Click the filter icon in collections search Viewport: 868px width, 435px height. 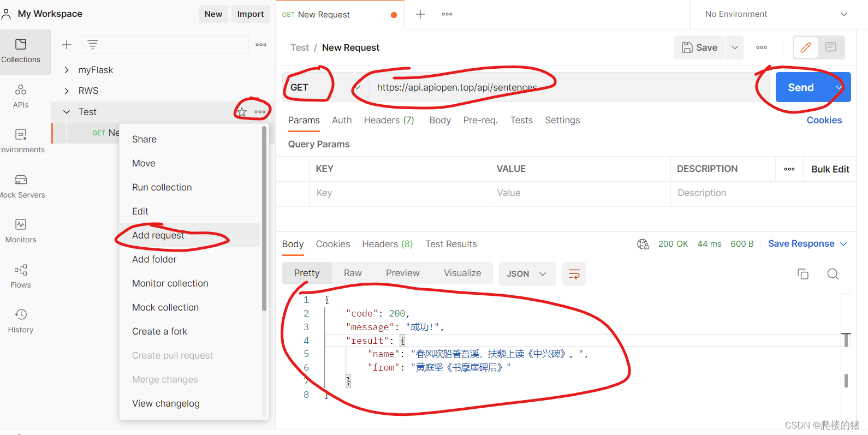click(x=93, y=45)
